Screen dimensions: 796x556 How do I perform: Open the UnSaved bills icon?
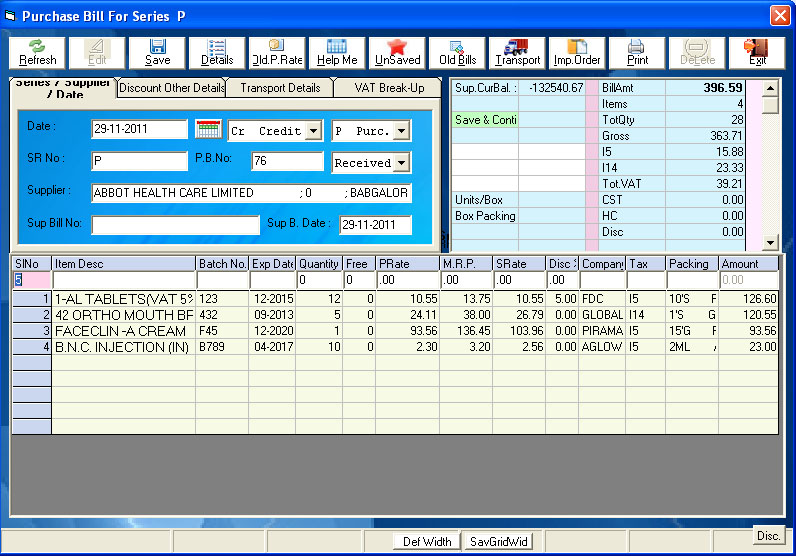[x=397, y=53]
